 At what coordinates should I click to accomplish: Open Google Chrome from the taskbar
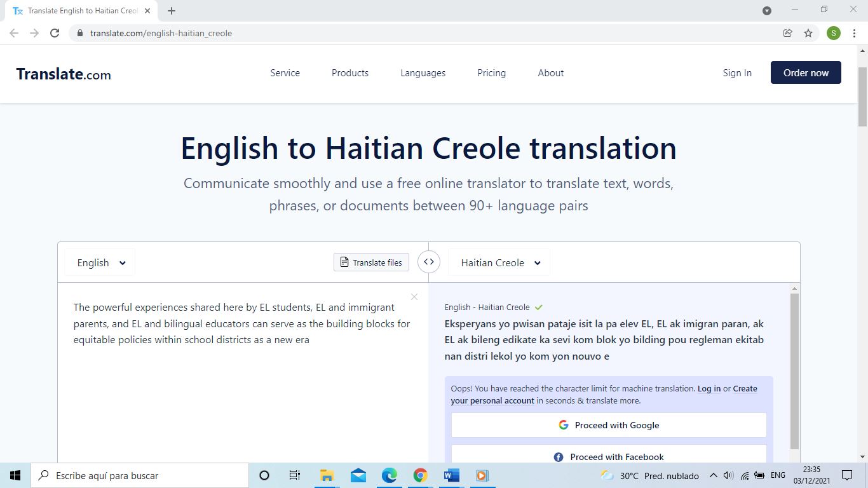tap(420, 475)
